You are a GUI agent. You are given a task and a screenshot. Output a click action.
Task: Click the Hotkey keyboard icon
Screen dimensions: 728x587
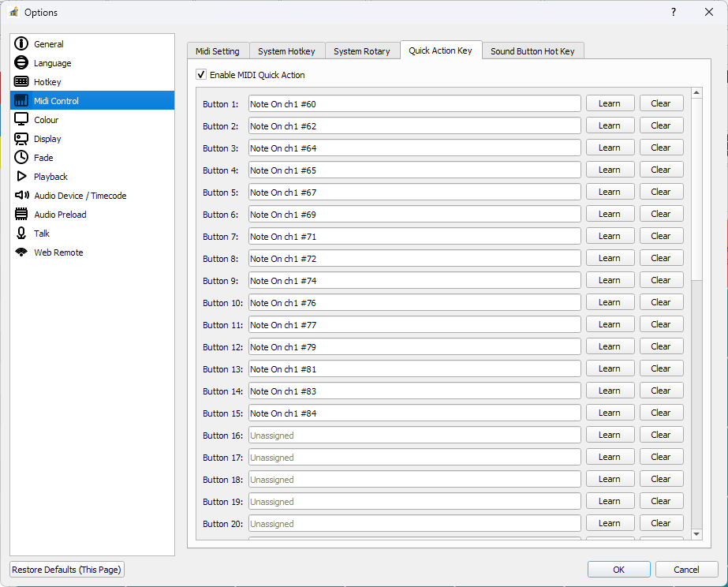point(21,82)
